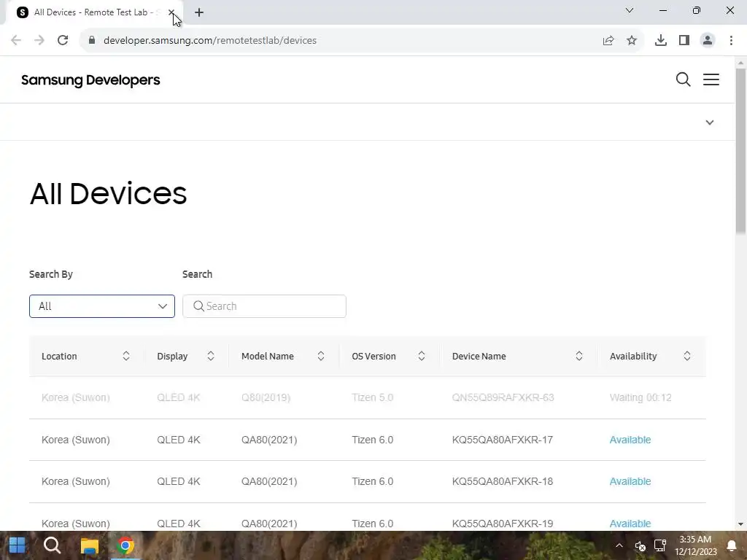Sort table by Device Name column arrows
The width and height of the screenshot is (747, 560).
click(x=578, y=356)
